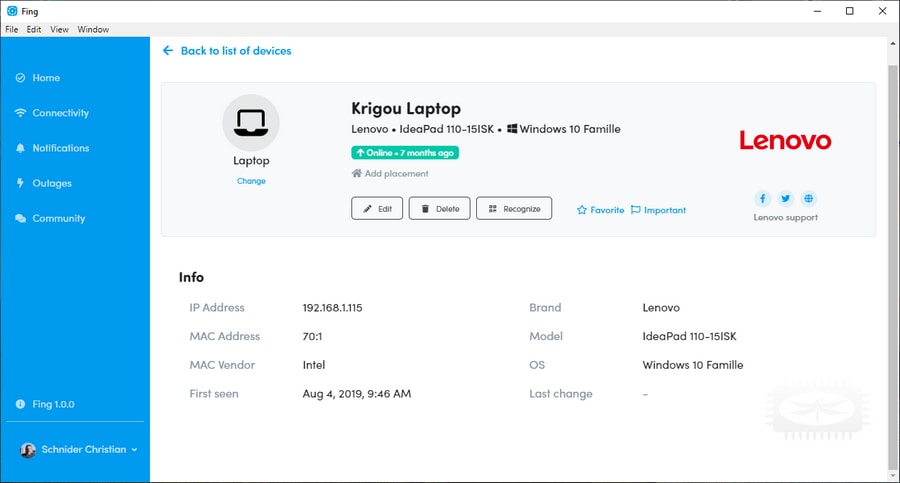Click the Outages lightning bolt icon
This screenshot has height=483, width=900.
20,183
